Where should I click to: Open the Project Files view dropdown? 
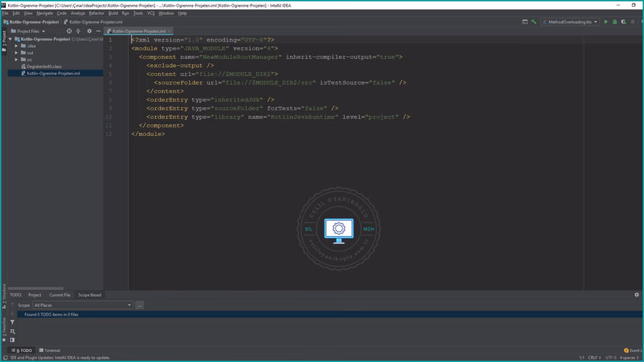[x=28, y=32]
